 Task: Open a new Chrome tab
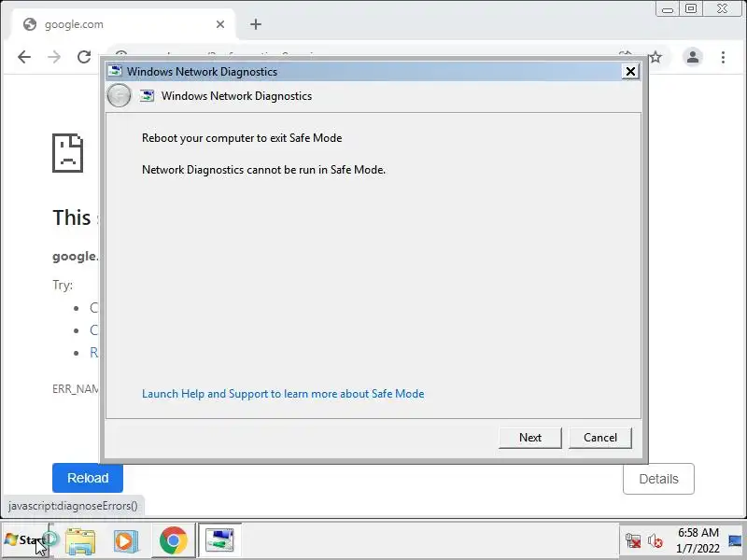click(x=256, y=24)
